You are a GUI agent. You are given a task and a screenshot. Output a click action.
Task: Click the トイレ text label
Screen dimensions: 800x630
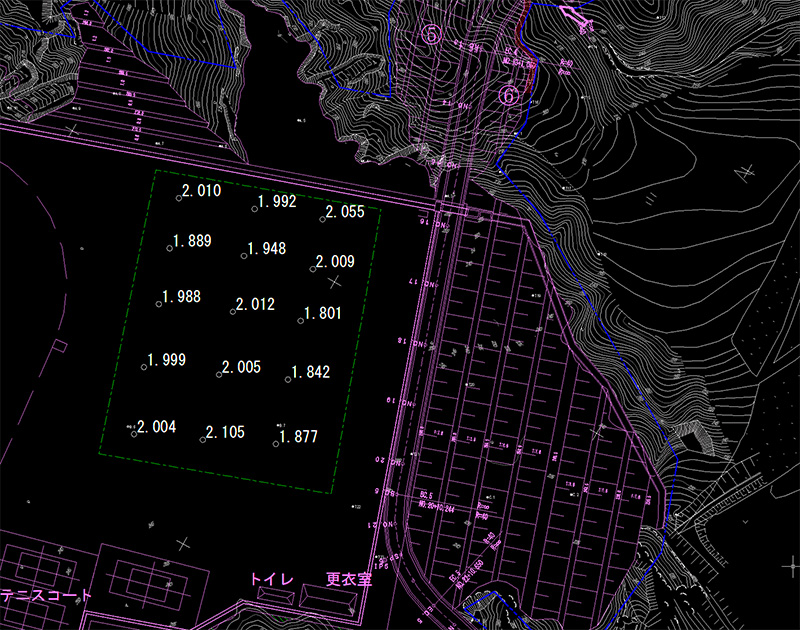click(271, 579)
